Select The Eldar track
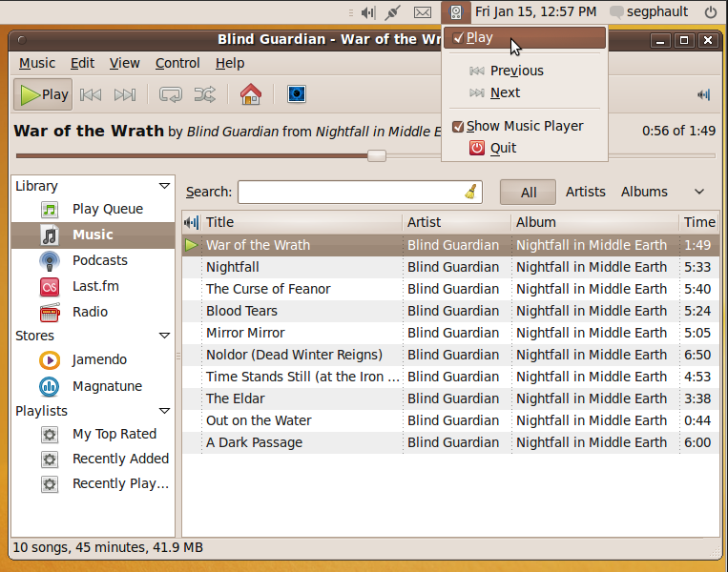The image size is (728, 572). point(450,398)
